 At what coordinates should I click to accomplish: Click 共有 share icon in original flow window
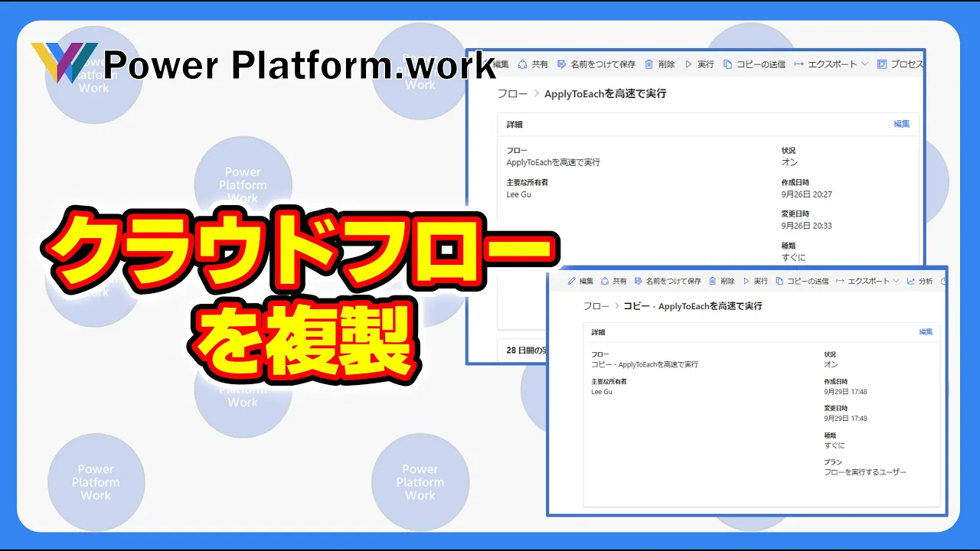click(x=523, y=64)
